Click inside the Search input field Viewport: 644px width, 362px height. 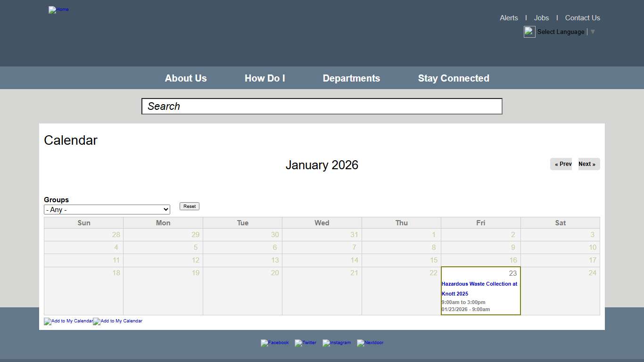pos(322,106)
